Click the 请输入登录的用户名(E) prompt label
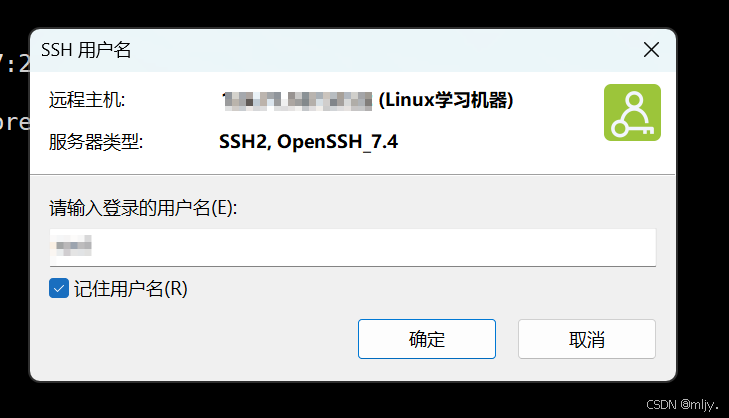Viewport: 729px width, 418px height. (x=150, y=208)
